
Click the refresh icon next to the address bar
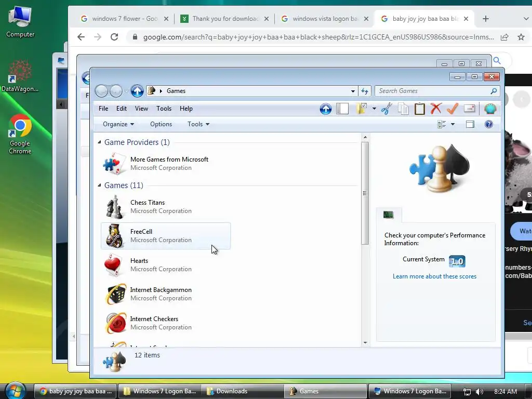[365, 91]
